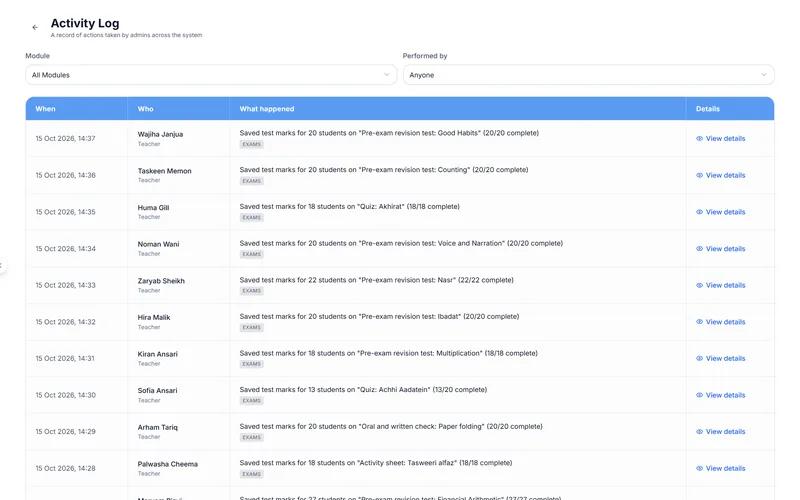Click the Paper folding saved marks description
800x500 pixels.
pos(391,427)
